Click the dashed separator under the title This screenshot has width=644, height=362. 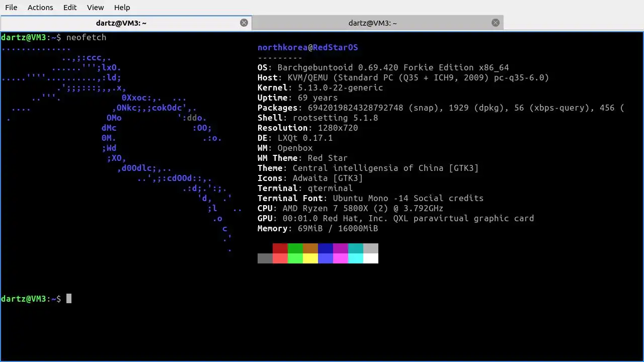pyautogui.click(x=280, y=57)
